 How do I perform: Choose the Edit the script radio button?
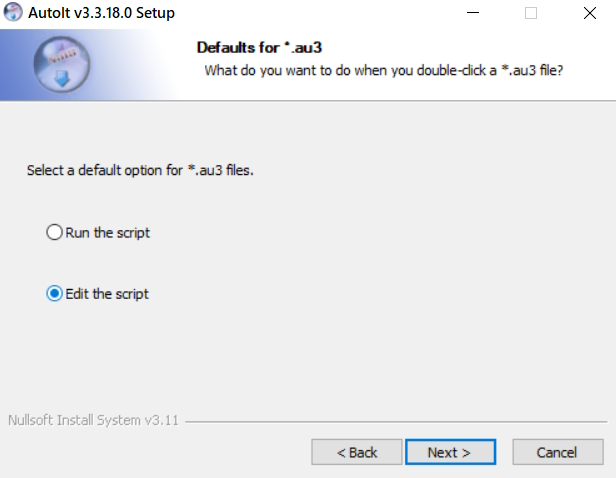click(x=54, y=294)
